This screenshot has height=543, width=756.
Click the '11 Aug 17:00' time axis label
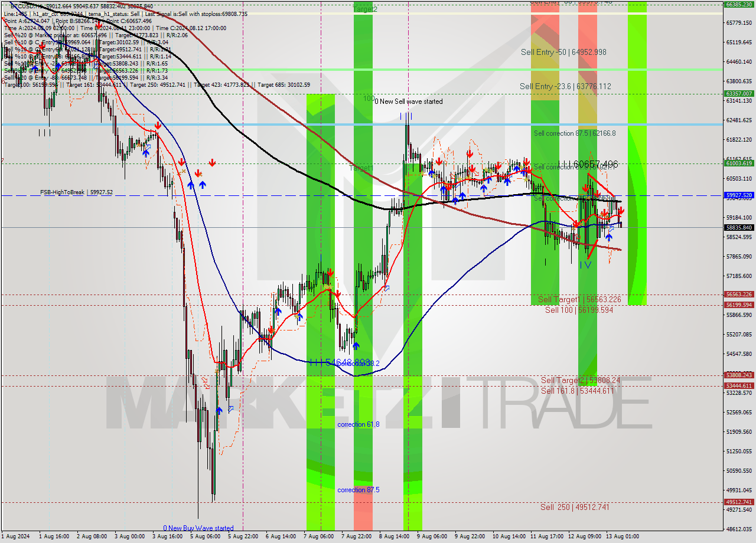click(546, 537)
